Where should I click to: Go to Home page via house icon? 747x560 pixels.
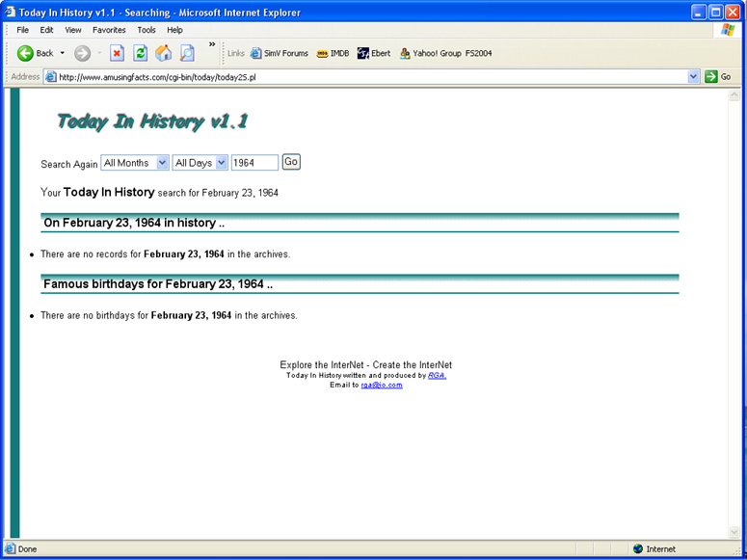pos(164,53)
